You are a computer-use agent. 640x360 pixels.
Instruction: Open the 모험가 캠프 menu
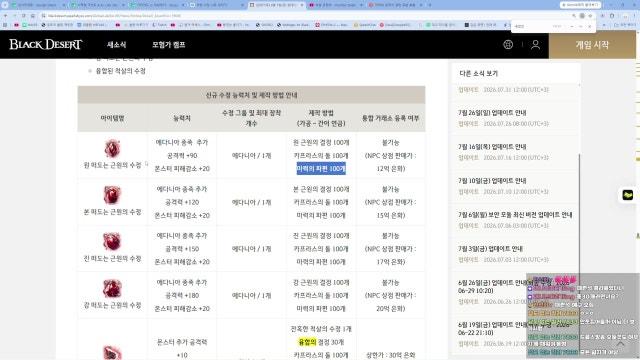pyautogui.click(x=169, y=45)
